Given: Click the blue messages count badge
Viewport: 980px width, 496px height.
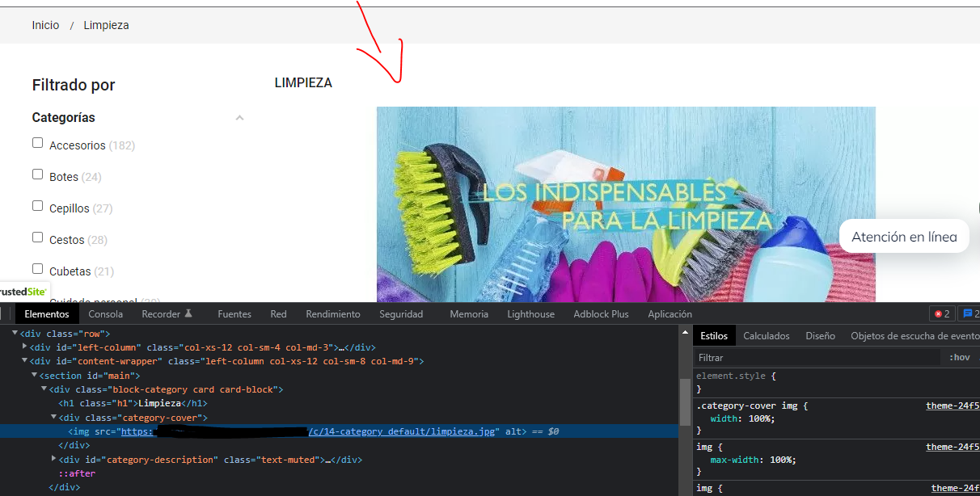Looking at the screenshot, I should click(970, 313).
